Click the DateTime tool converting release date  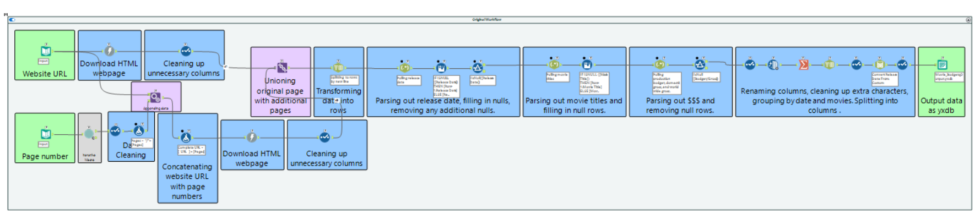pos(880,64)
